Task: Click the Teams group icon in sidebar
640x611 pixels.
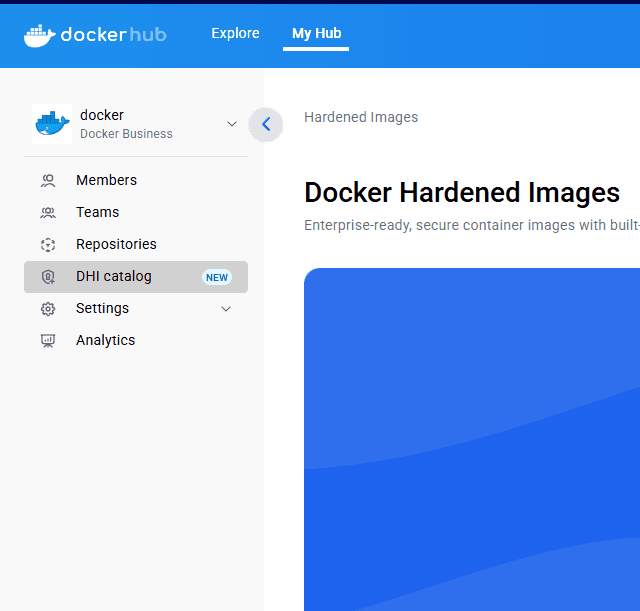Action: (48, 213)
